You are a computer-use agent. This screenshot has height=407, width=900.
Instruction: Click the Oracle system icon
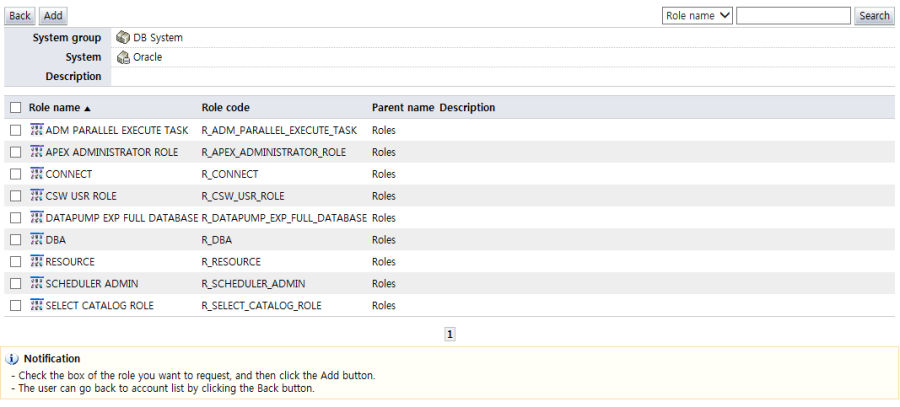(x=123, y=57)
